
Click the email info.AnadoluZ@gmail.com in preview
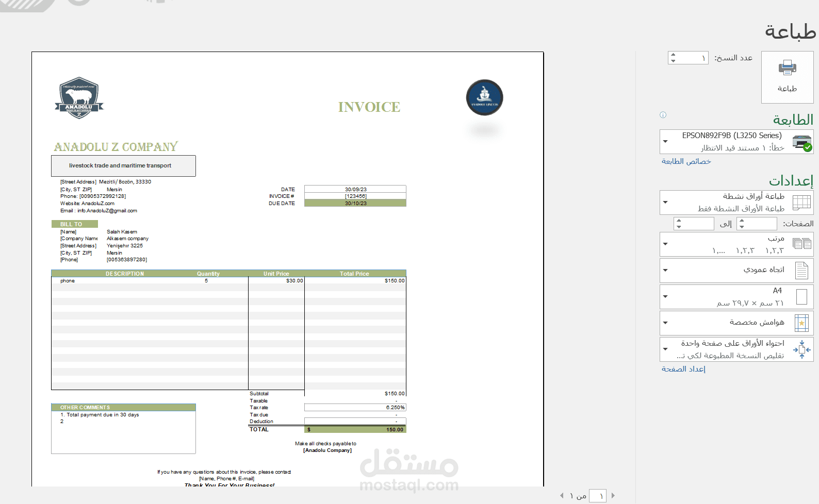107,211
